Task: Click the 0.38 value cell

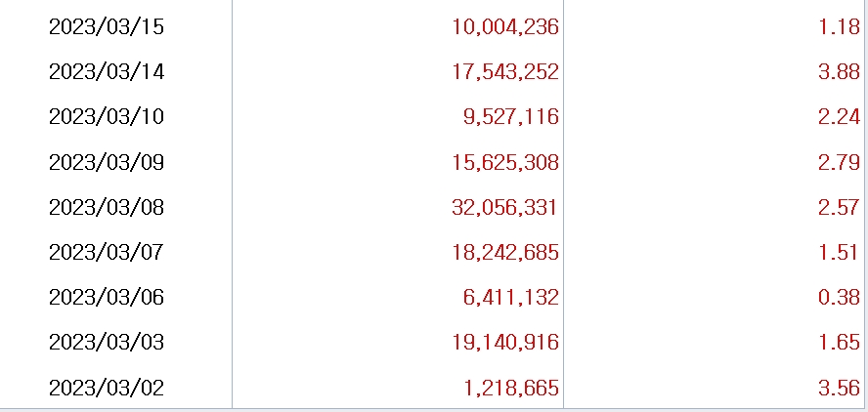Action: pos(839,298)
